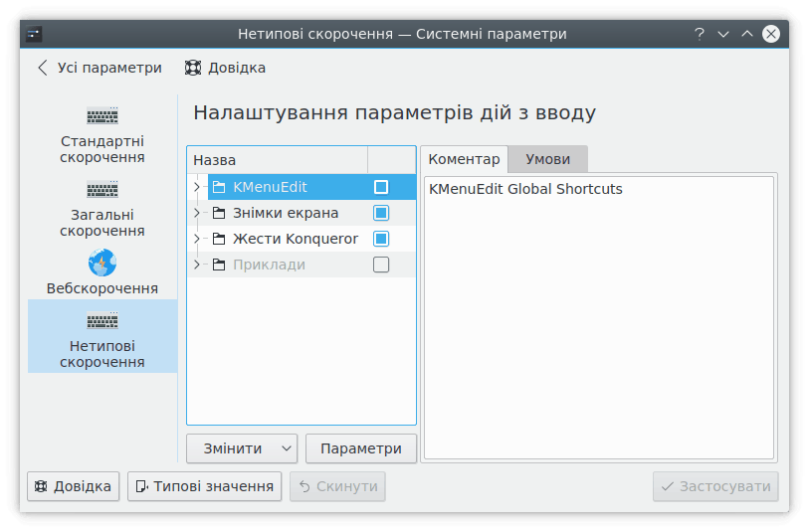
Task: Open the Стандартні скорочення keyboard icon
Action: click(x=102, y=115)
